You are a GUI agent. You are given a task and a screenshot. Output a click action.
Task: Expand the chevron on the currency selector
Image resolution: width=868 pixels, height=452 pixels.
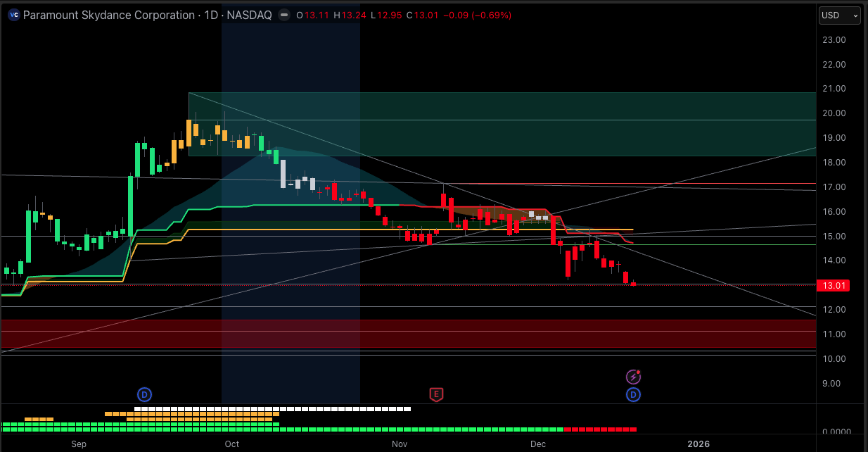(854, 15)
